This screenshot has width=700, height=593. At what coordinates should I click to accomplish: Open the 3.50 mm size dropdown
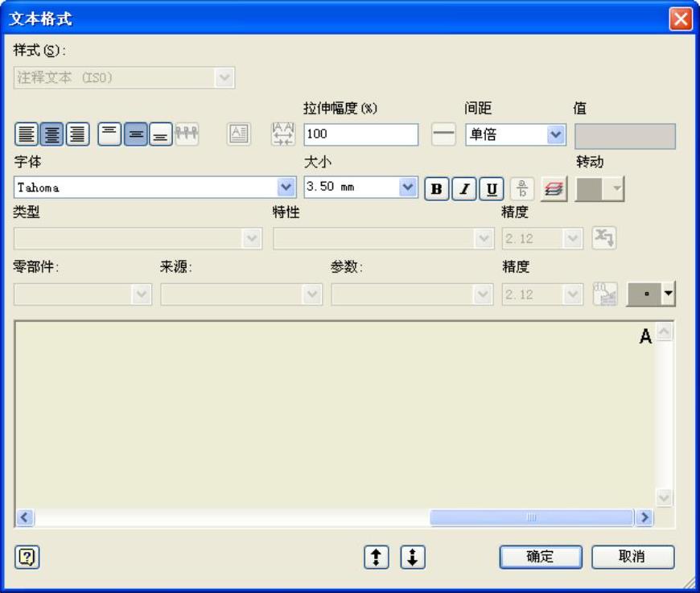pyautogui.click(x=408, y=187)
